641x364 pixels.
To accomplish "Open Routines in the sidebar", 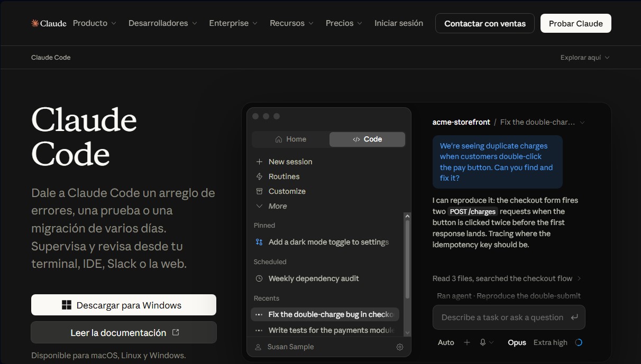I will 284,176.
